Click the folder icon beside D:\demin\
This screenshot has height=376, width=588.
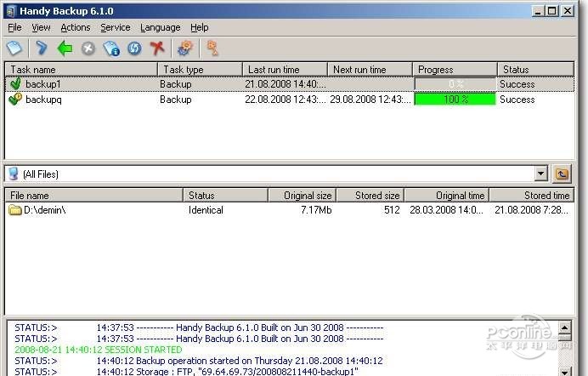click(x=15, y=210)
